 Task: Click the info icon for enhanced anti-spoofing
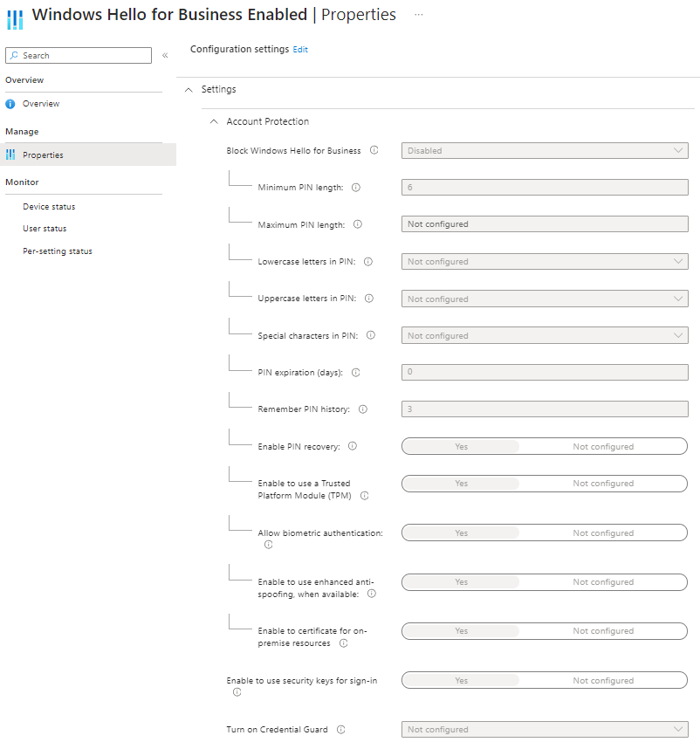click(372, 594)
